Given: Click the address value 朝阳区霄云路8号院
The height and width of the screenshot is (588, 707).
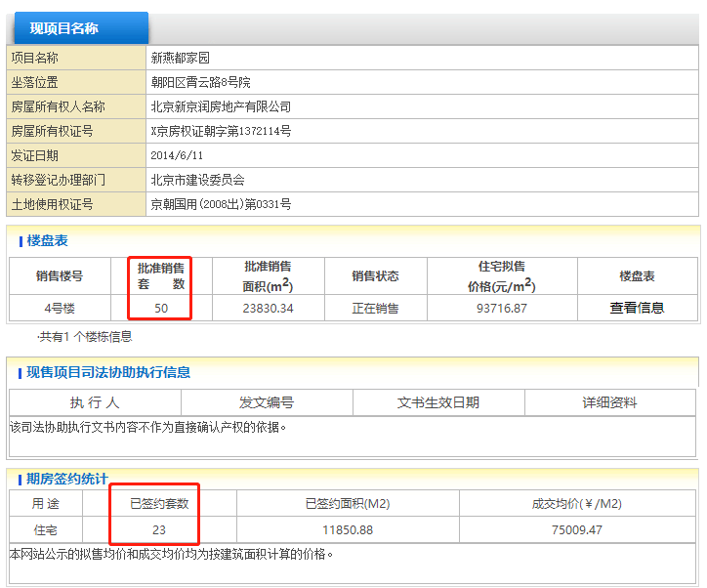Looking at the screenshot, I should pos(200,82).
